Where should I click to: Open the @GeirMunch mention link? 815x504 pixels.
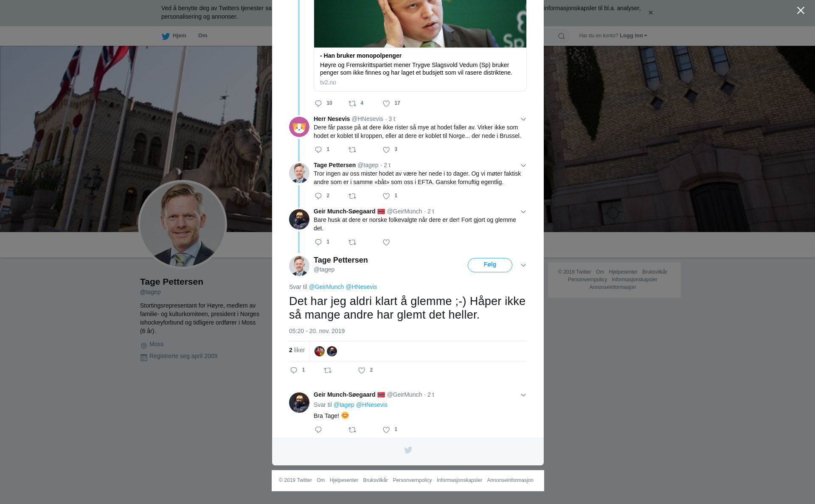click(x=326, y=287)
